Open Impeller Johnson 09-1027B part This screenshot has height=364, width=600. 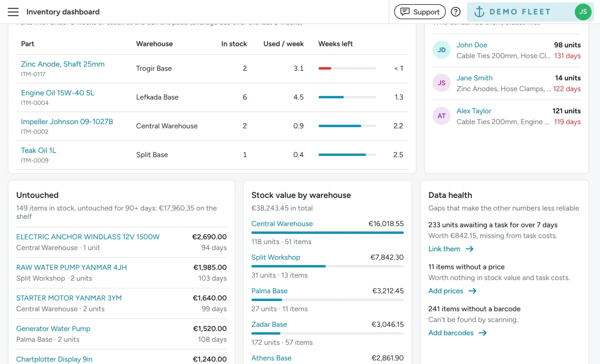click(x=67, y=122)
